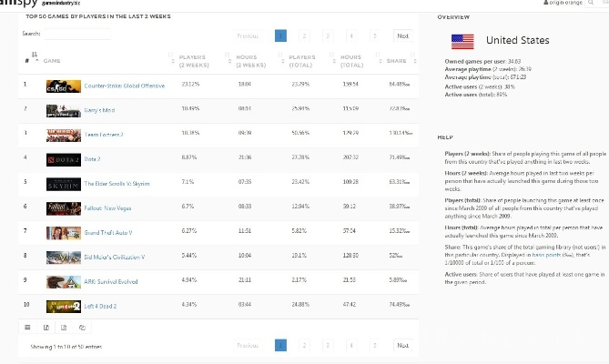
Task: Click the gamesindustry.biz header link
Action: 61,3
